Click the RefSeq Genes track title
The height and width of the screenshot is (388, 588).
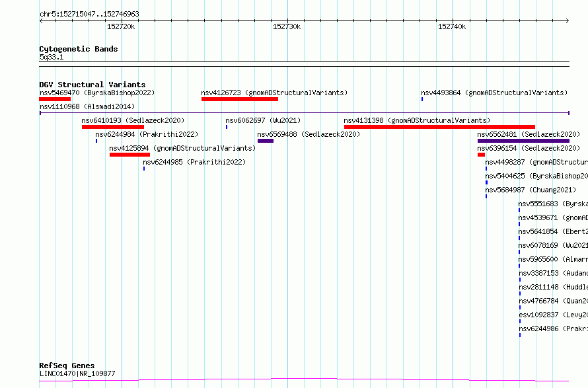click(67, 366)
